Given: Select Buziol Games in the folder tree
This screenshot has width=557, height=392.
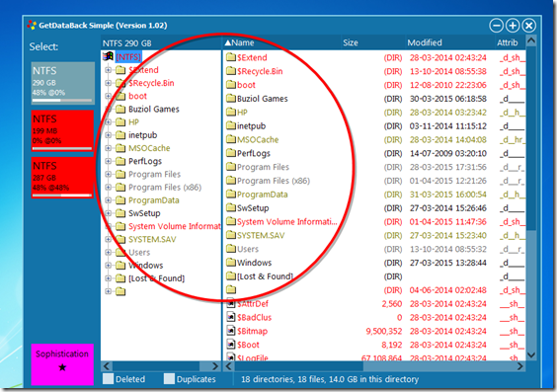Looking at the screenshot, I should (x=154, y=110).
